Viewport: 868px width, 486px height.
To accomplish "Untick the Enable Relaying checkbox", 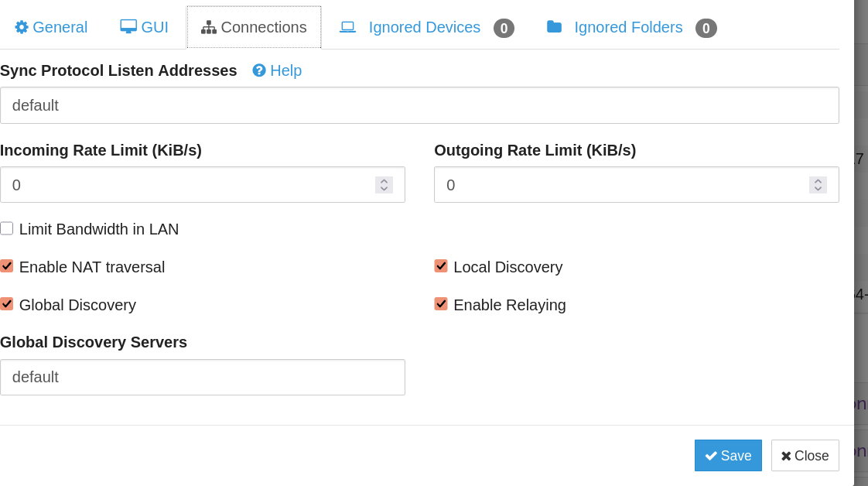I will pos(441,304).
